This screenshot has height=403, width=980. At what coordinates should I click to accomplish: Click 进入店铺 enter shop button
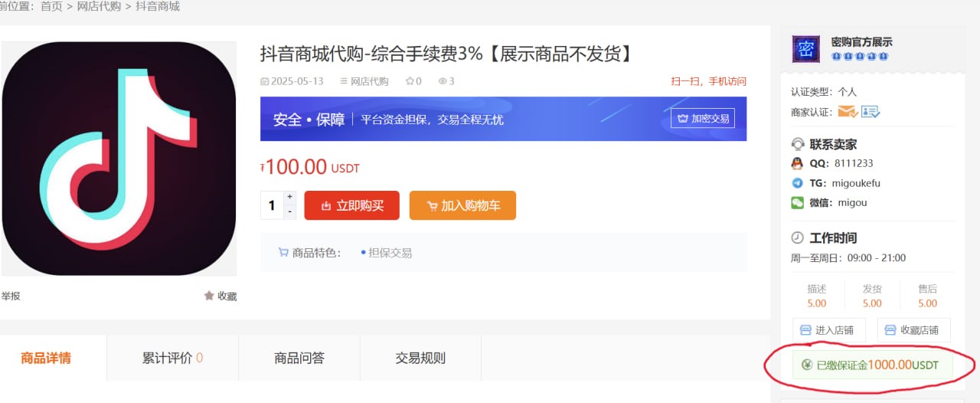pos(829,330)
